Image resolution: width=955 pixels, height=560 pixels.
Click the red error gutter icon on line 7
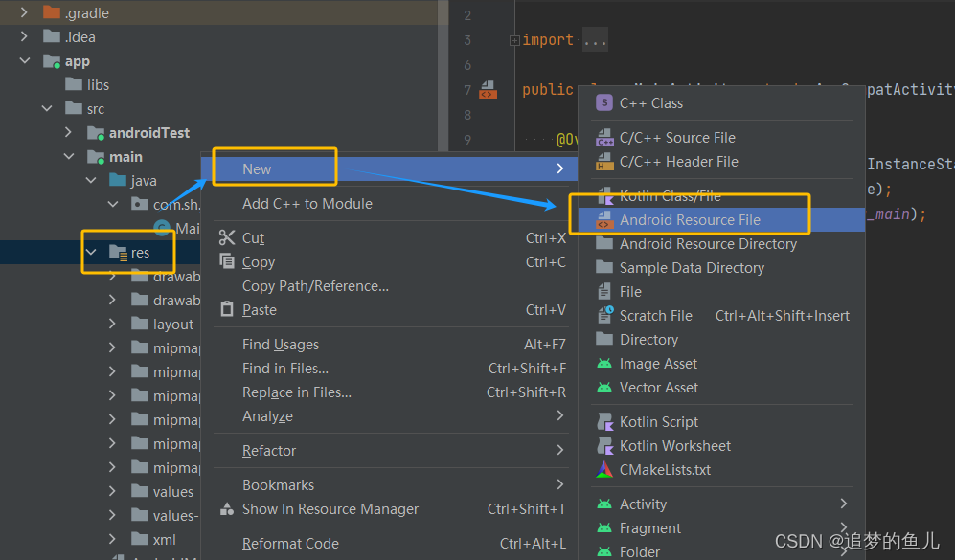(x=486, y=90)
